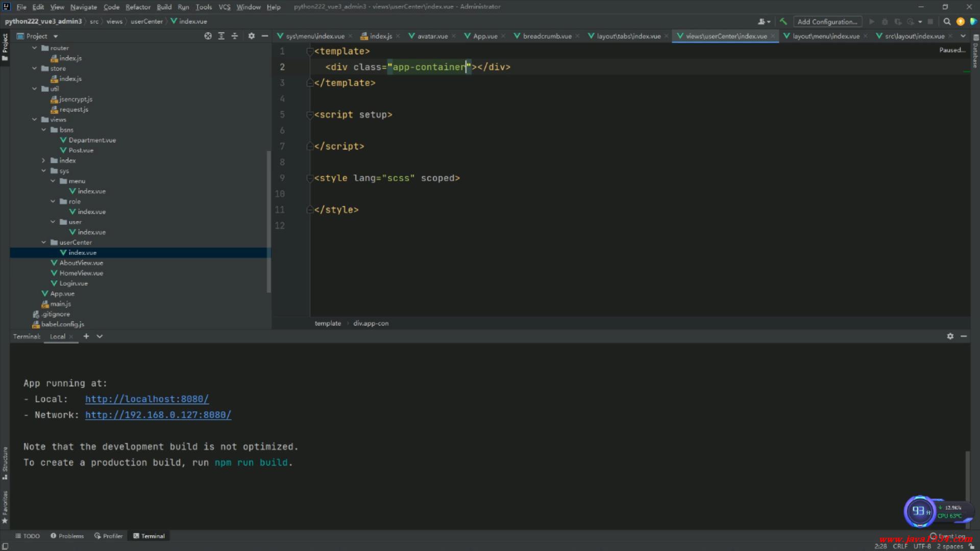The image size is (980, 551).
Task: Click Select Opened File target icon
Action: pos(208,36)
